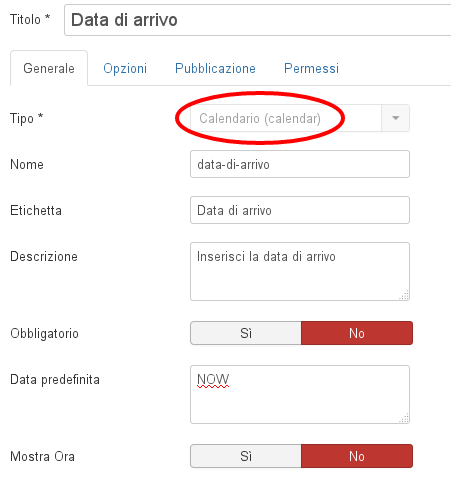Set Obbligatorio to Sì
The height and width of the screenshot is (492, 451).
tap(246, 333)
